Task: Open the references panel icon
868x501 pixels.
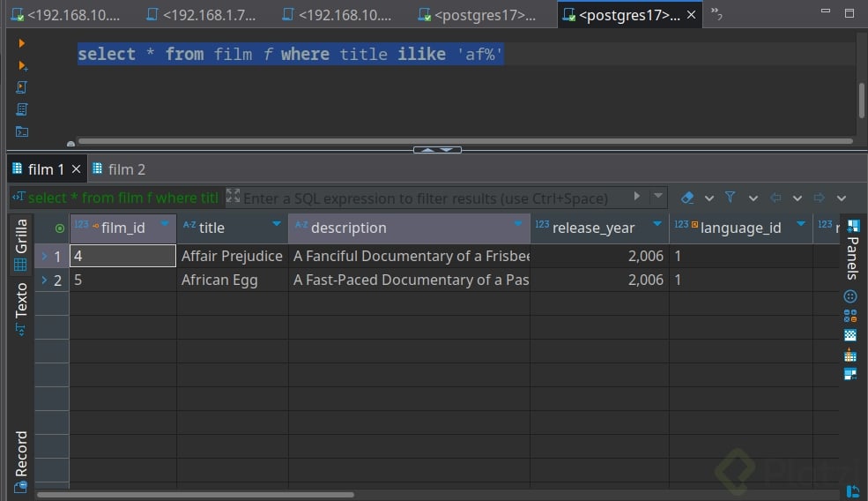Action: coord(850,374)
